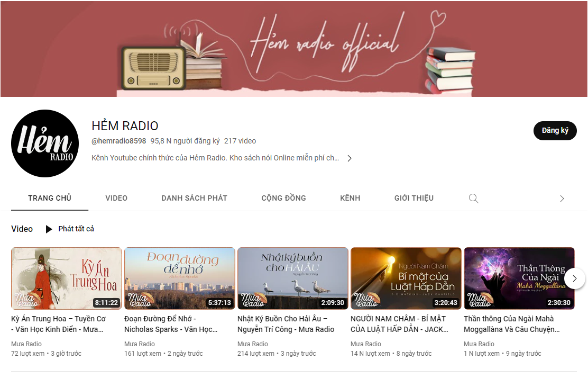Click Mưa Radio under Kỳ Án Trung Hoa
Viewport: 588px width, 378px height.
pos(26,344)
